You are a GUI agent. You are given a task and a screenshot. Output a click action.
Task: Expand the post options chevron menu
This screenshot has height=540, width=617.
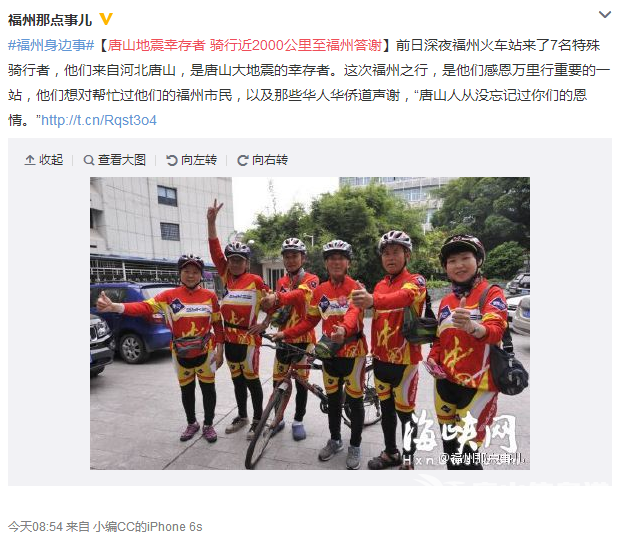point(604,15)
